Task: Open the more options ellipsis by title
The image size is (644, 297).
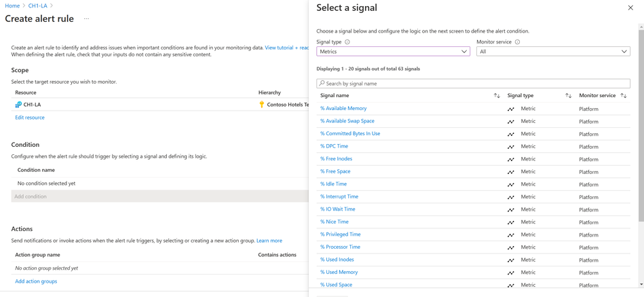Action: point(86,19)
